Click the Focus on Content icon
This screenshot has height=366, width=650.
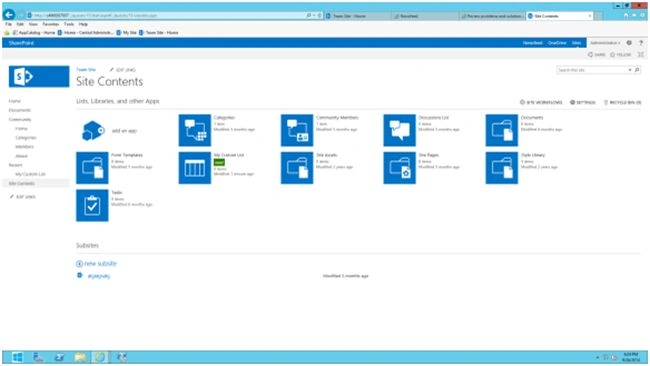641,54
